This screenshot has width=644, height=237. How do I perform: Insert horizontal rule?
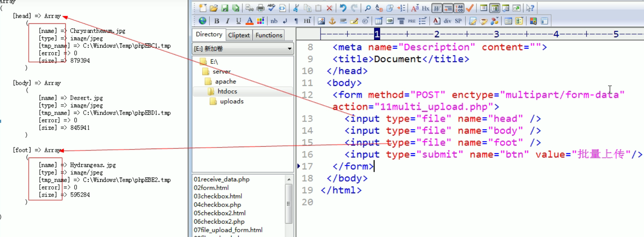click(343, 21)
